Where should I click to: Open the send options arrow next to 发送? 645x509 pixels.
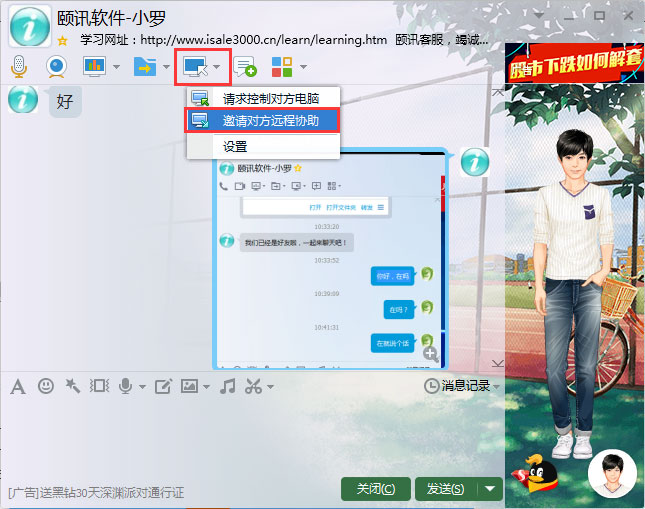click(x=490, y=489)
